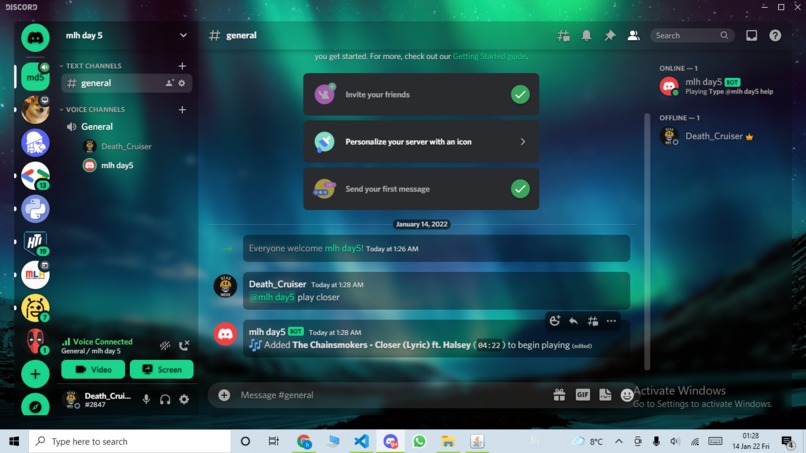Toggle noise suppression icon
The height and width of the screenshot is (453, 806).
(x=165, y=346)
